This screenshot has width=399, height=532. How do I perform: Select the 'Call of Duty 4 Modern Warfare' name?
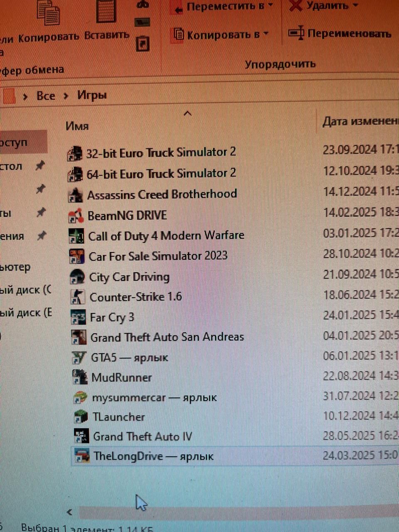pyautogui.click(x=166, y=236)
